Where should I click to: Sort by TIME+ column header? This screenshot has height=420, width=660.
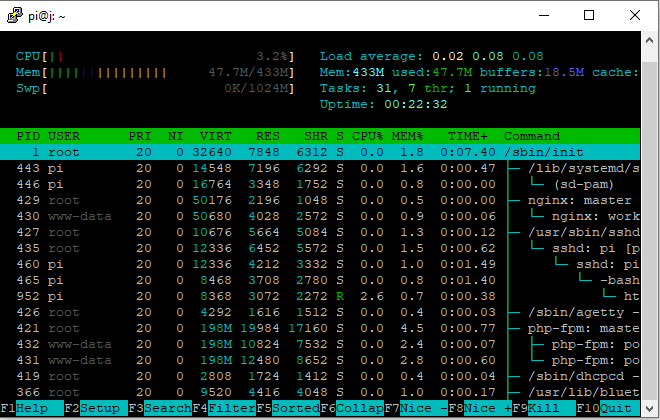click(x=468, y=136)
